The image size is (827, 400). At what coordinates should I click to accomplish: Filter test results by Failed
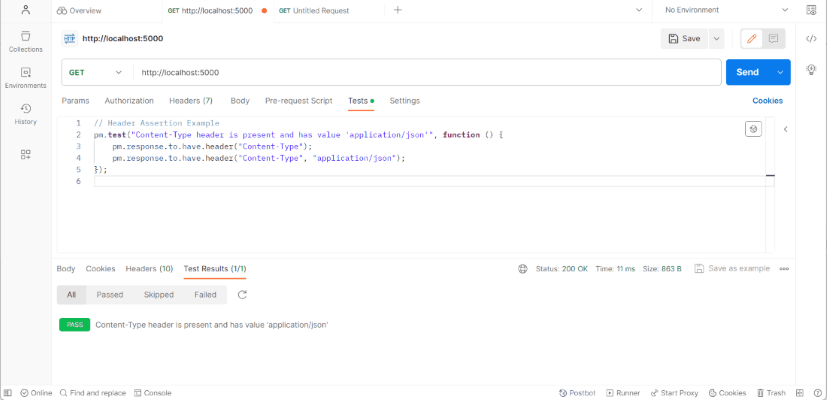pyautogui.click(x=205, y=294)
